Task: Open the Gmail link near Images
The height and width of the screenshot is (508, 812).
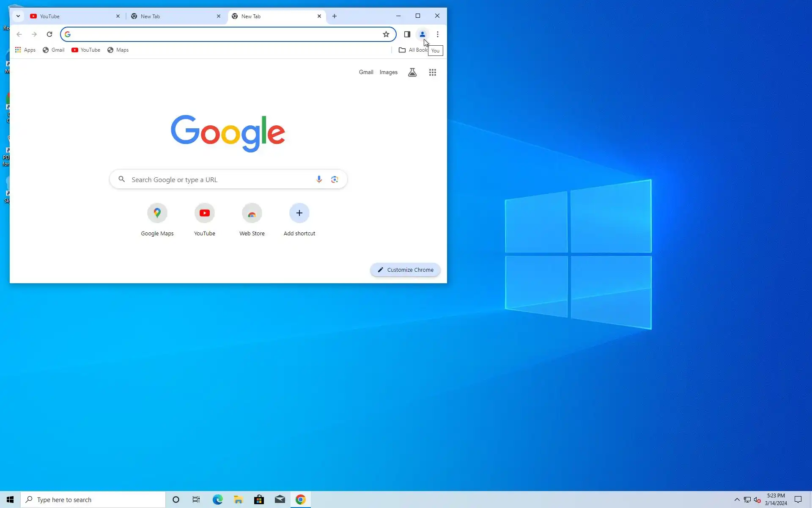Action: click(x=366, y=72)
